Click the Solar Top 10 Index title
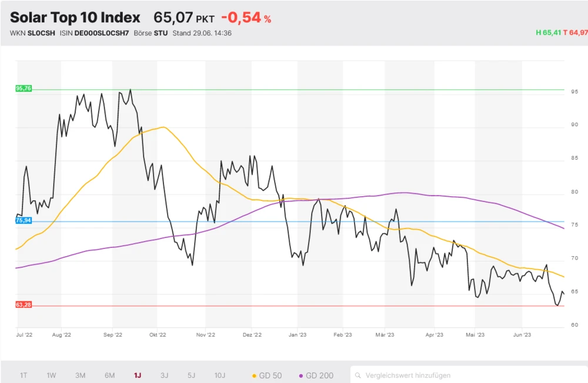588x383 pixels. click(x=75, y=18)
